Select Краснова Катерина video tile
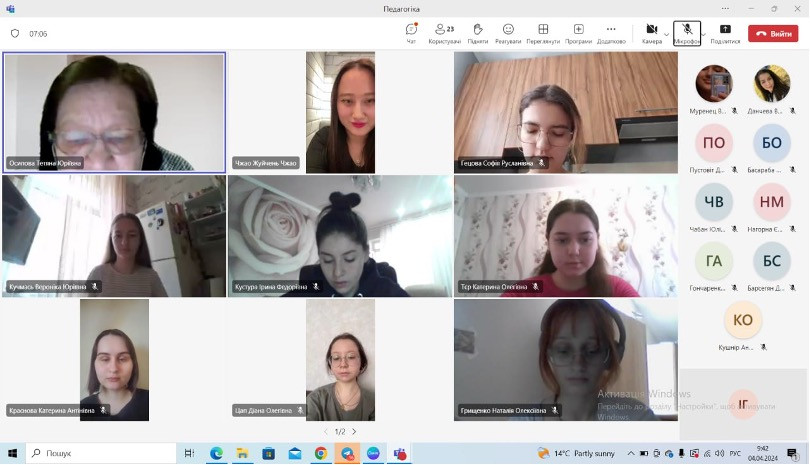Viewport: 810px width, 465px height. point(114,360)
